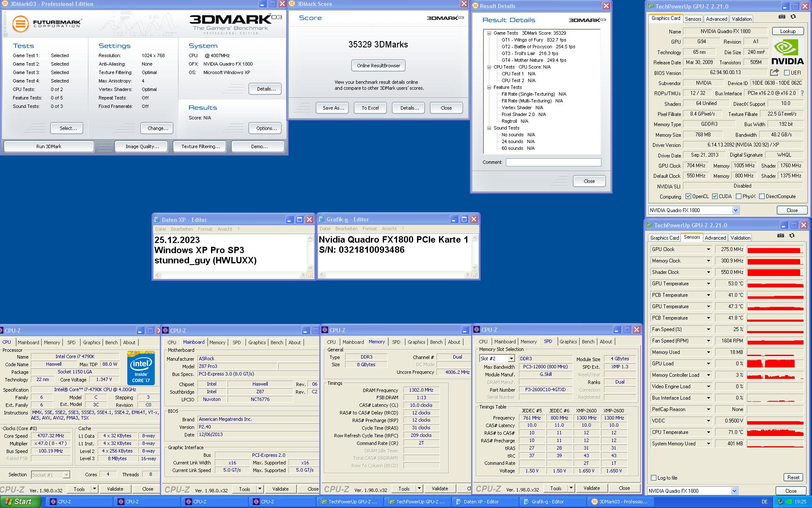
Task: Enable Log to file checkbox
Action: point(653,478)
